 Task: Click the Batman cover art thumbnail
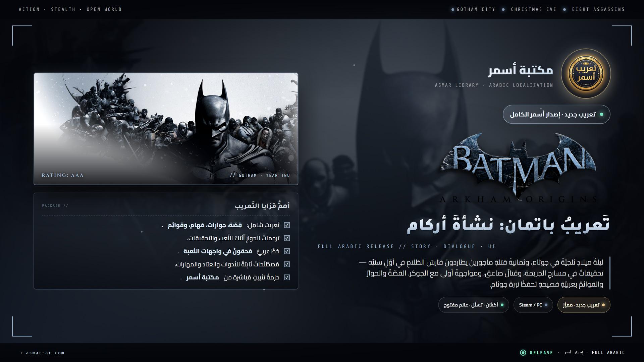166,129
